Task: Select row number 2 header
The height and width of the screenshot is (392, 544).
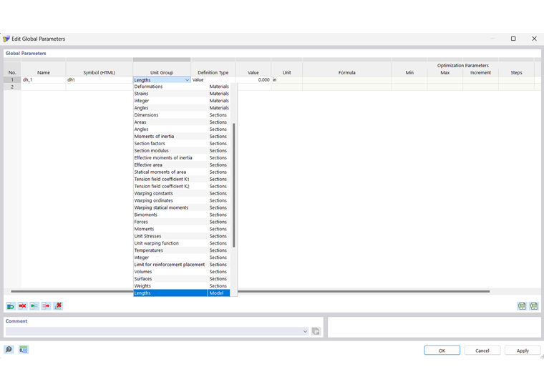Action: click(12, 87)
